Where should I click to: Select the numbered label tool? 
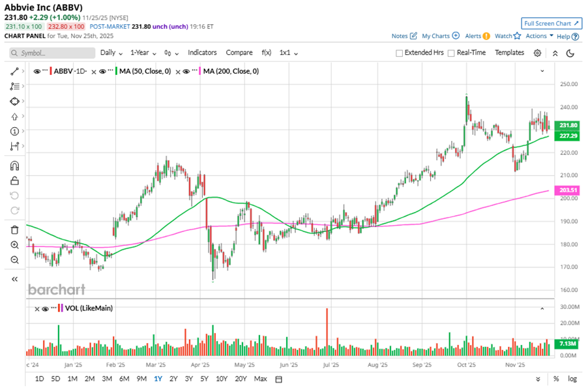coord(14,131)
